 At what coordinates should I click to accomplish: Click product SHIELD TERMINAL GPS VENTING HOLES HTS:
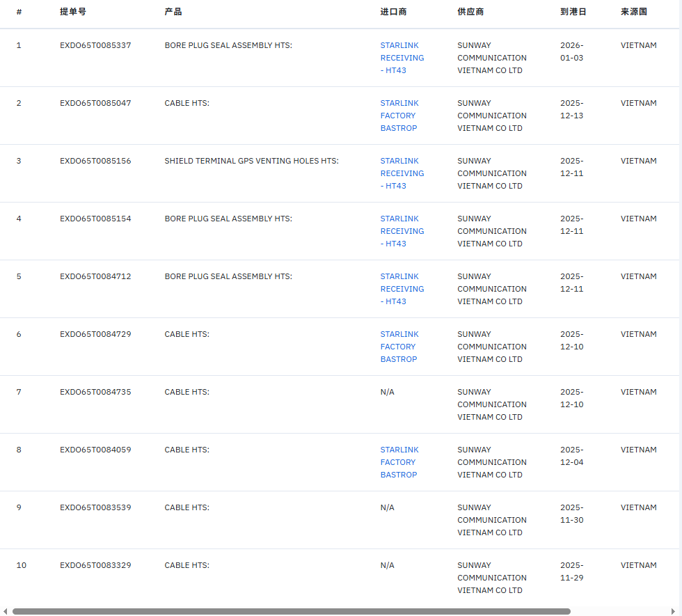click(251, 161)
